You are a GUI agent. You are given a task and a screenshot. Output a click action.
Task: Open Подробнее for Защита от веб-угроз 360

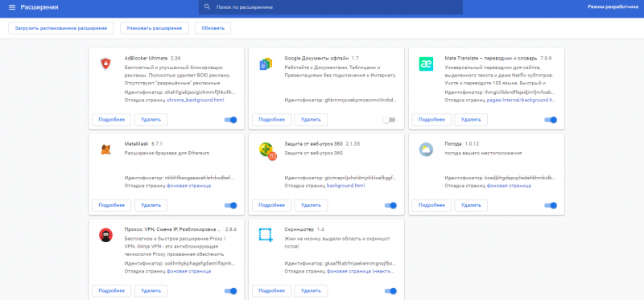271,205
